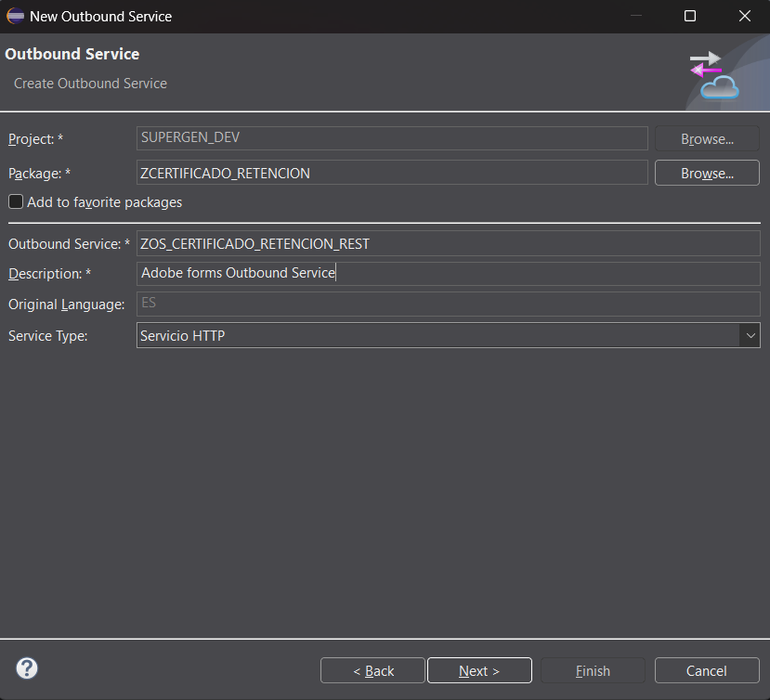Cancel the Outbound Service creation
Viewport: 770px width, 700px height.
point(706,669)
